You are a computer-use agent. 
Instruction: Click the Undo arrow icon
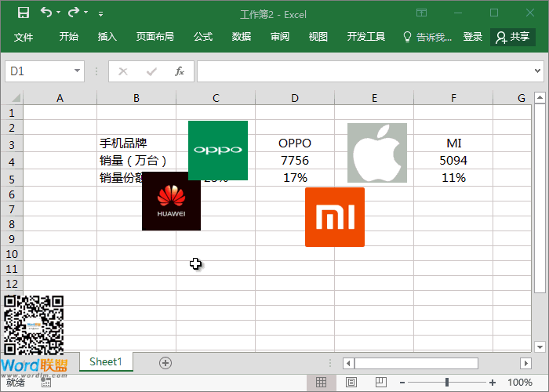[x=45, y=13]
